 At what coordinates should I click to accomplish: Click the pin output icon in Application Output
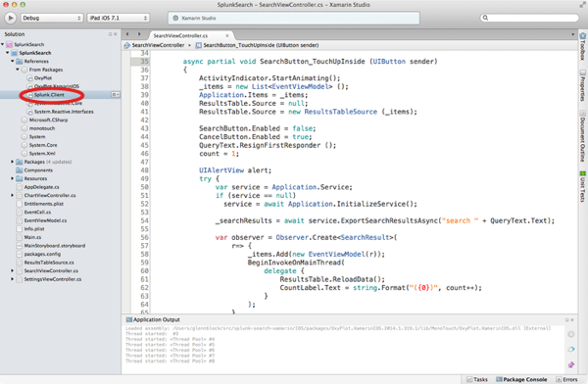point(570,364)
